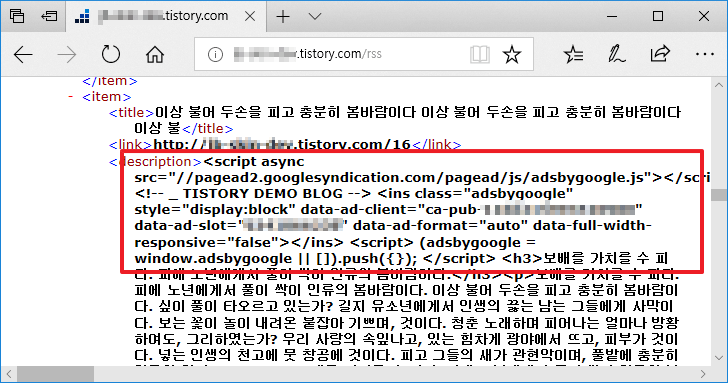Click the opening item tag
Image resolution: width=728 pixels, height=383 pixels.
click(107, 97)
